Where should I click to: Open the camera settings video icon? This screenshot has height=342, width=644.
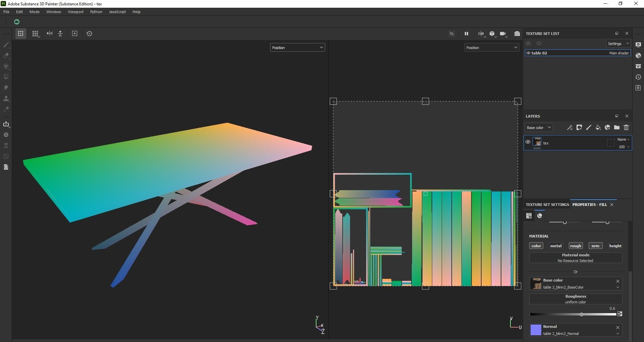pyautogui.click(x=503, y=34)
